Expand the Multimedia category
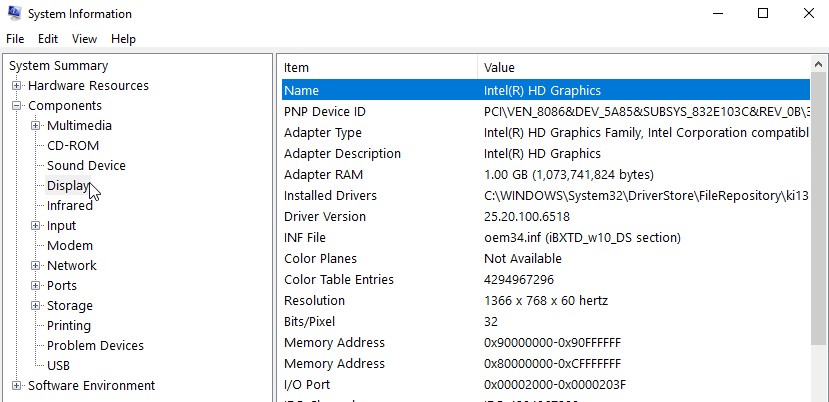This screenshot has height=402, width=829. point(36,126)
